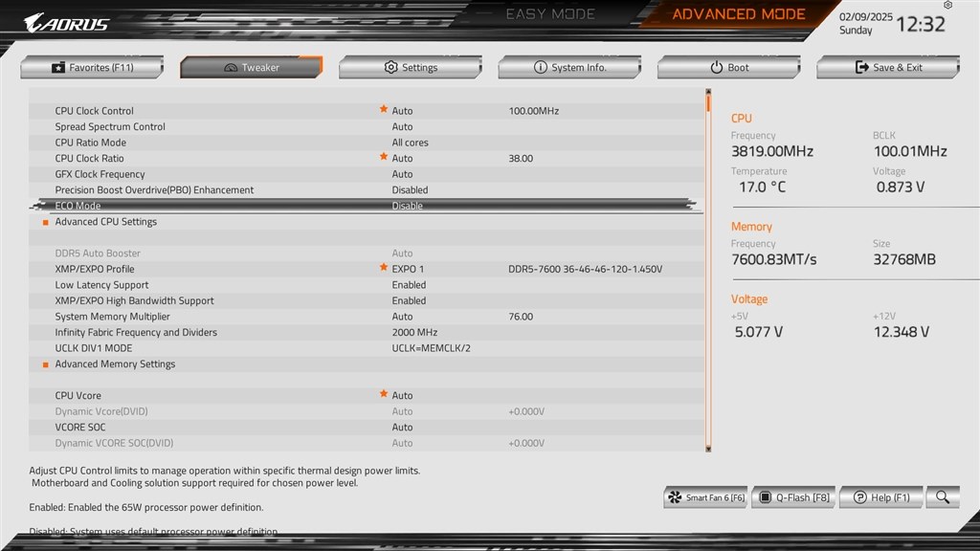Viewport: 980px width, 551px height.
Task: Open VCORE SOC Auto setting
Action: pyautogui.click(x=402, y=428)
